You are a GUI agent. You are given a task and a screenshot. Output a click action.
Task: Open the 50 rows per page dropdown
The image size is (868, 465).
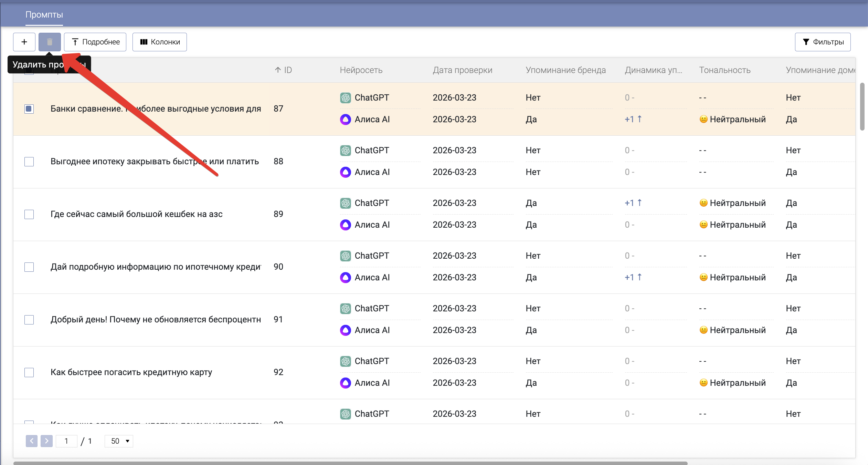click(119, 441)
